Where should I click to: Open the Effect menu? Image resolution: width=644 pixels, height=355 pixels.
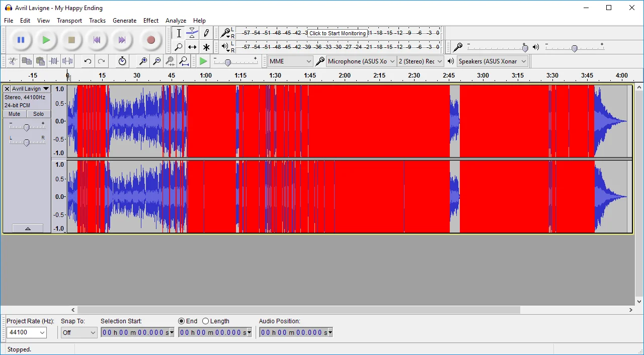[x=151, y=21]
